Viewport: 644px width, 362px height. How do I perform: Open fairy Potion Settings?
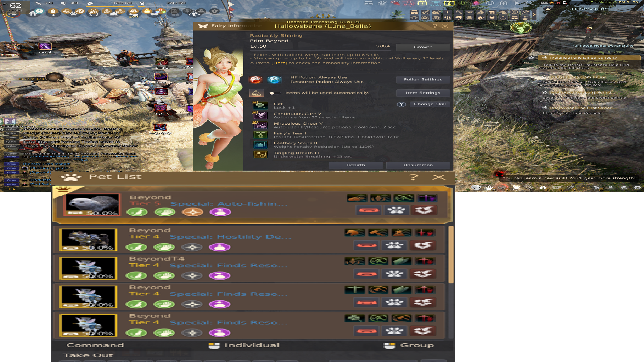pos(423,80)
